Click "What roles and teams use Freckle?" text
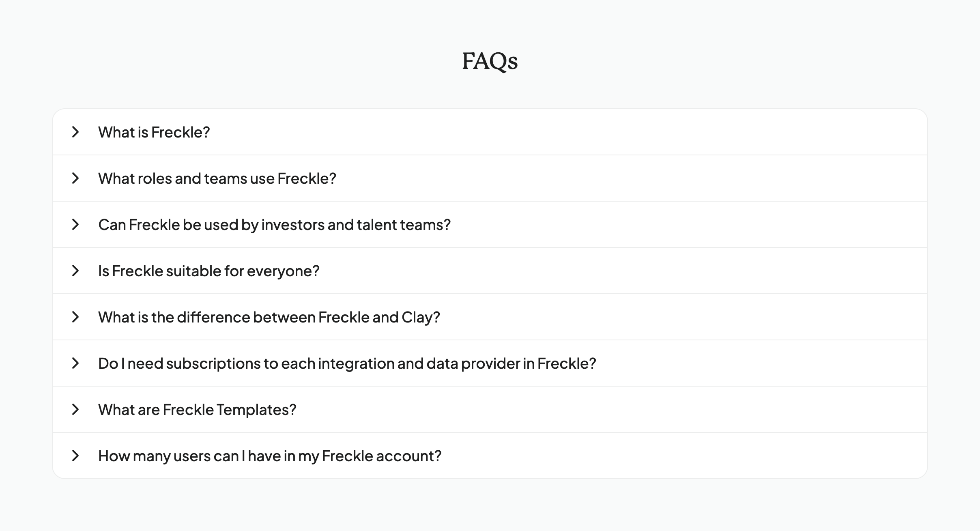980x531 pixels. (217, 178)
